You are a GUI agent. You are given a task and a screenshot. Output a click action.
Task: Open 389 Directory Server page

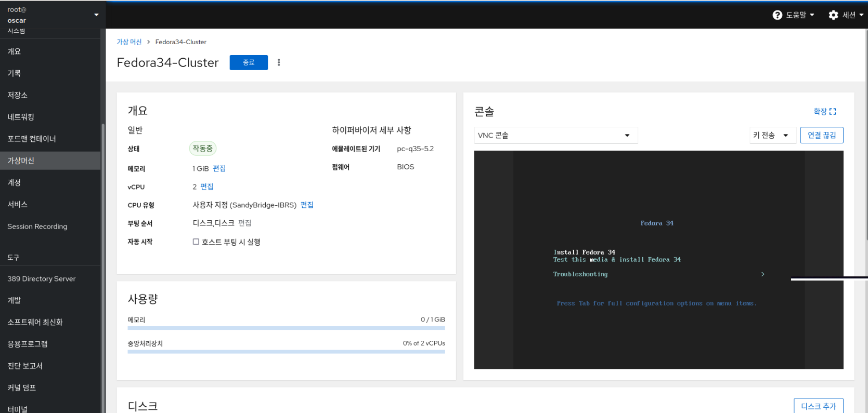tap(50, 279)
